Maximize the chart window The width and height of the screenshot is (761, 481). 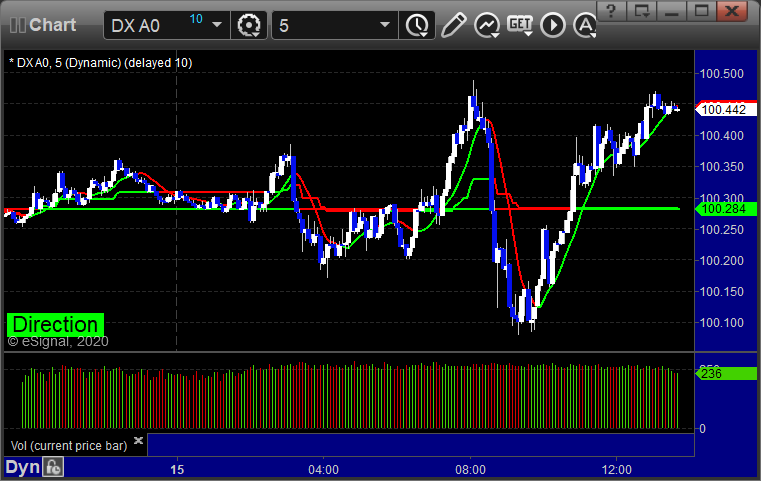701,11
